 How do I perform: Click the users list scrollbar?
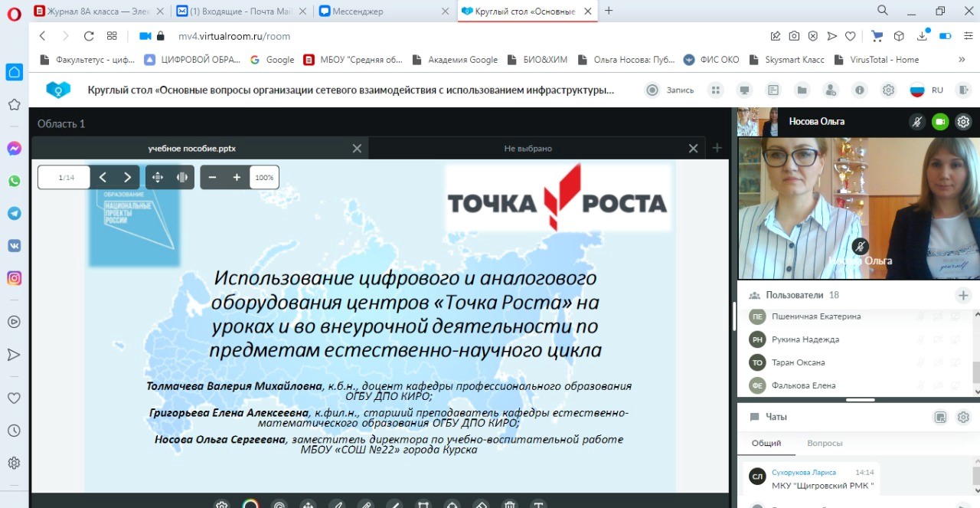click(975, 372)
